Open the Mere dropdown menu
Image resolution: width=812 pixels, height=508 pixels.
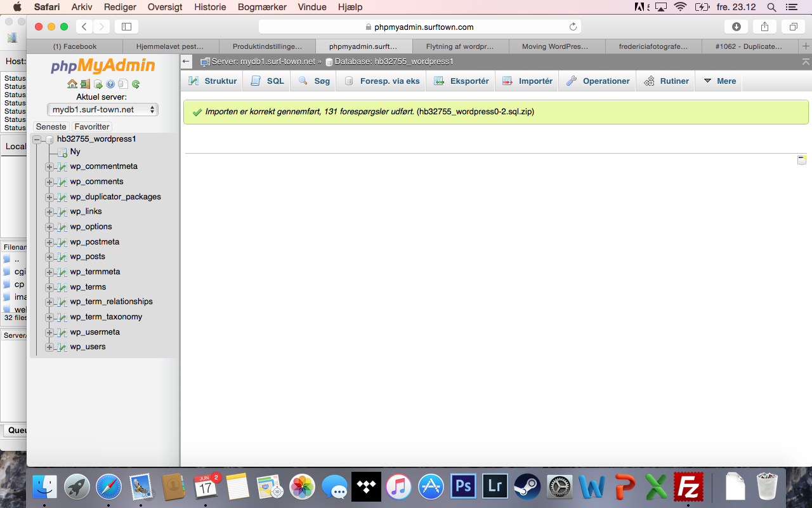point(719,81)
